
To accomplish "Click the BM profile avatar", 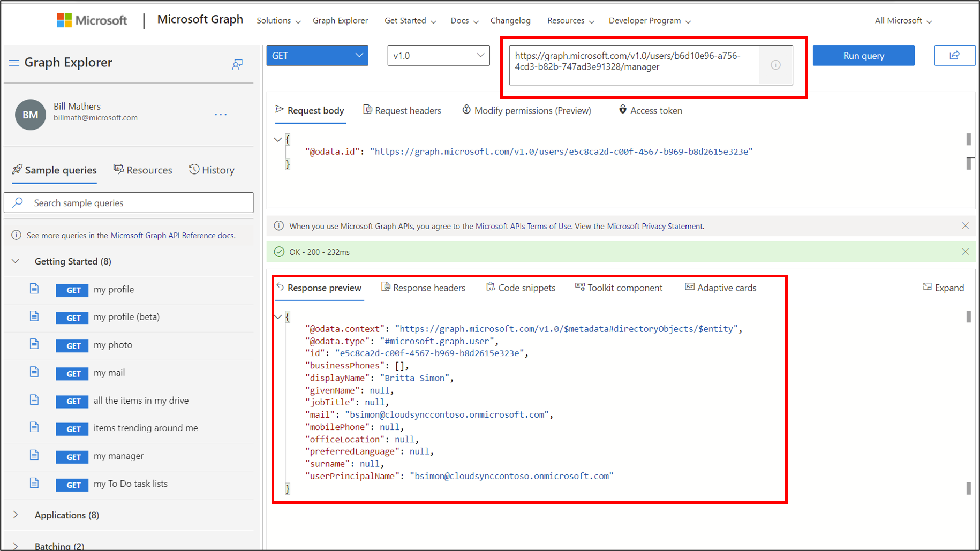I will pos(31,115).
